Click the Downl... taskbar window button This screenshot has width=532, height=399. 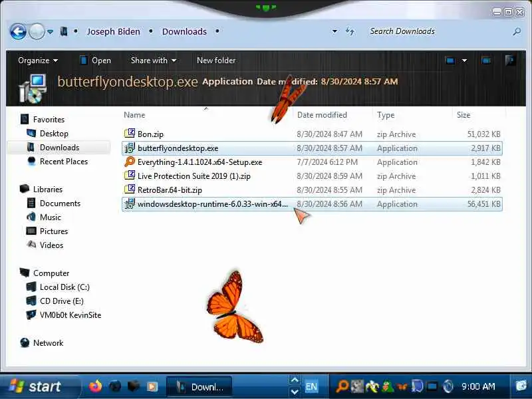click(x=199, y=387)
